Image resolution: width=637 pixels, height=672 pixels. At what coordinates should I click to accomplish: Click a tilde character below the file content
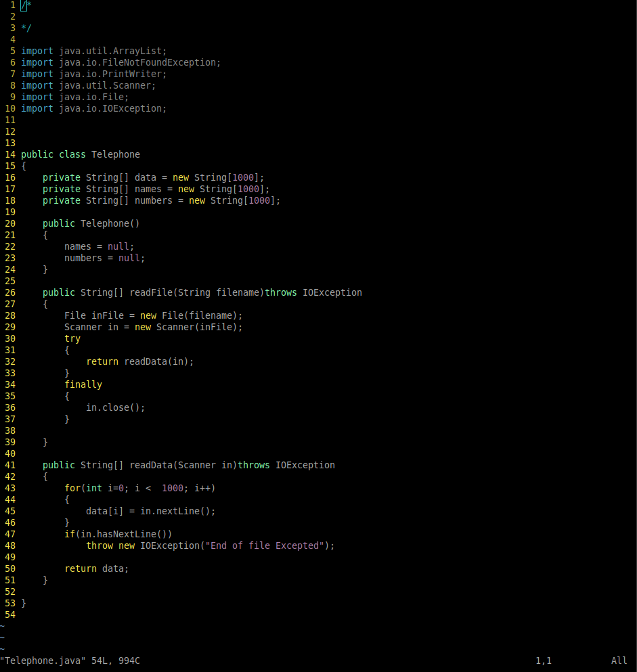pos(3,626)
